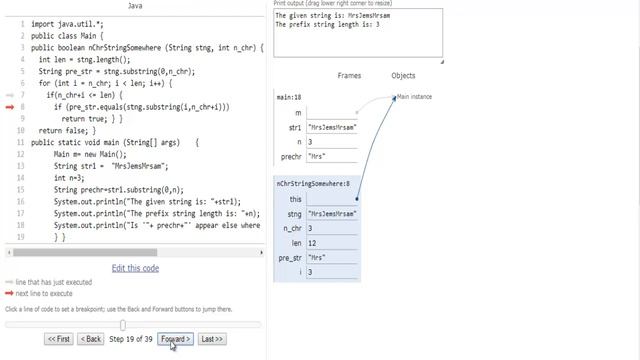640x360 pixels.
Task: Click the 'return false;' code line 10
Action: (67, 131)
